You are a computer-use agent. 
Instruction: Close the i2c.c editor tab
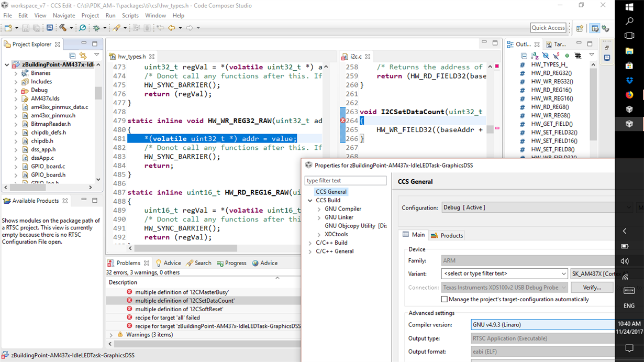pos(368,57)
